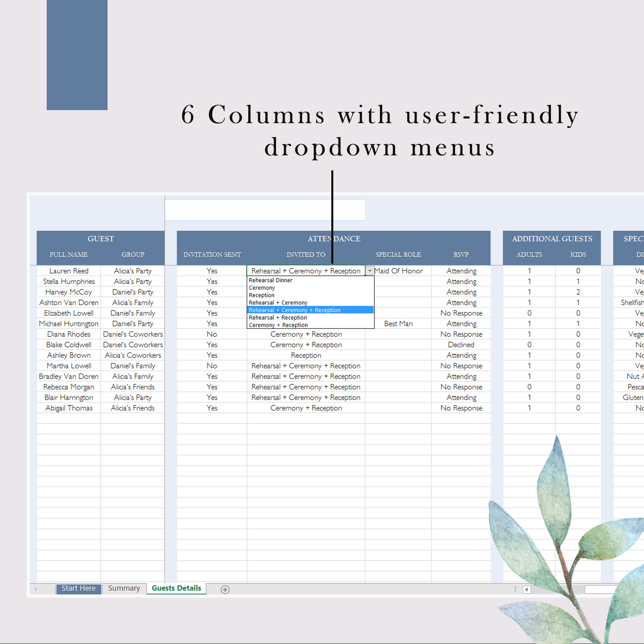Open the Start Here sheet tab
Image resolution: width=644 pixels, height=644 pixels.
pyautogui.click(x=78, y=588)
